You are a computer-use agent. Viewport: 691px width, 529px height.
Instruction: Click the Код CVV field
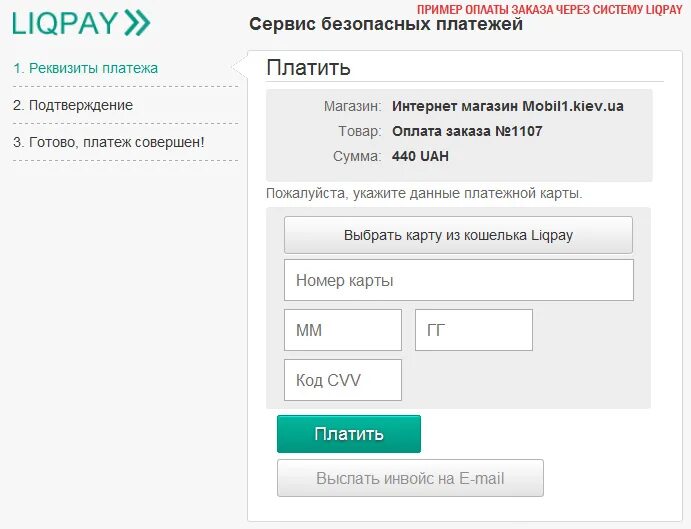pos(343,380)
